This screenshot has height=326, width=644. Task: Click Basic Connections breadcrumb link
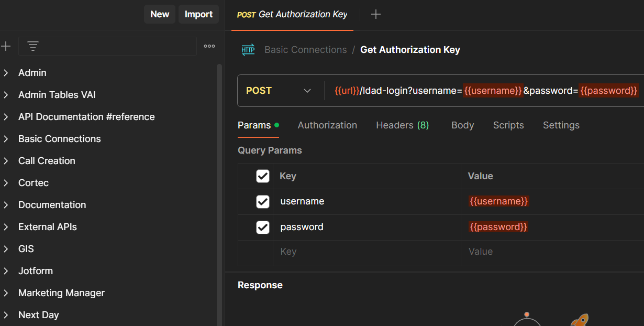pyautogui.click(x=305, y=50)
